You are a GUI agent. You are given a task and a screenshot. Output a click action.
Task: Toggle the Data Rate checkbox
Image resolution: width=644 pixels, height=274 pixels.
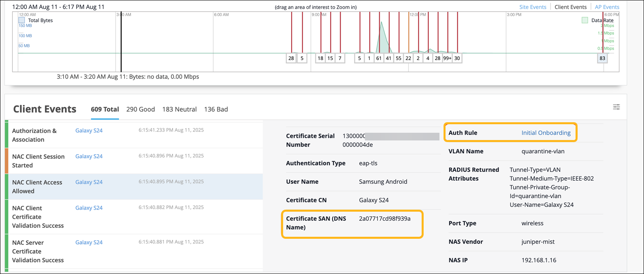pos(584,20)
